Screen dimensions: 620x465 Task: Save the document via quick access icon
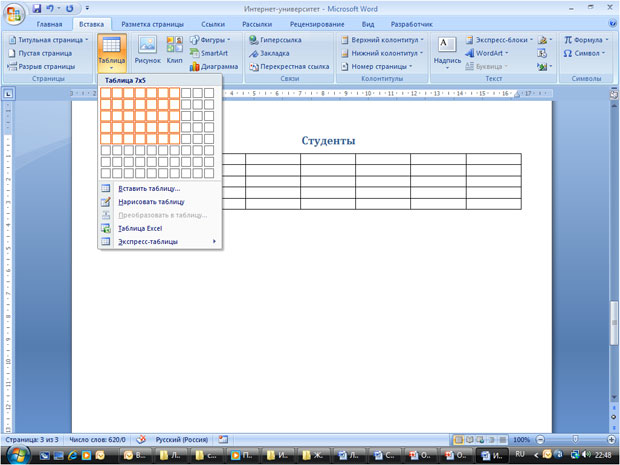pos(37,8)
